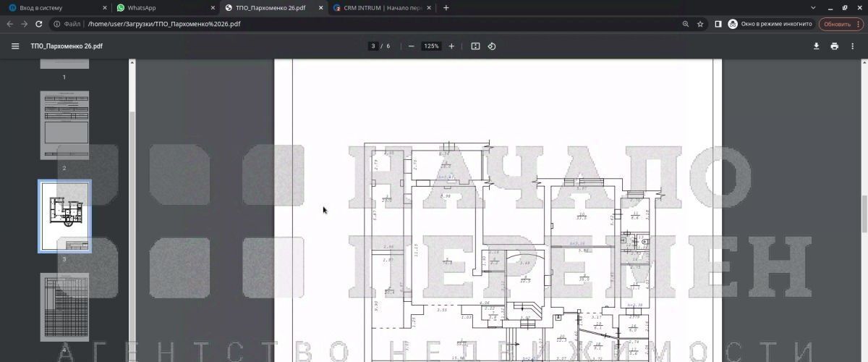Open the tab search dropdown arrow
This screenshot has width=868, height=362.
pyautogui.click(x=814, y=8)
